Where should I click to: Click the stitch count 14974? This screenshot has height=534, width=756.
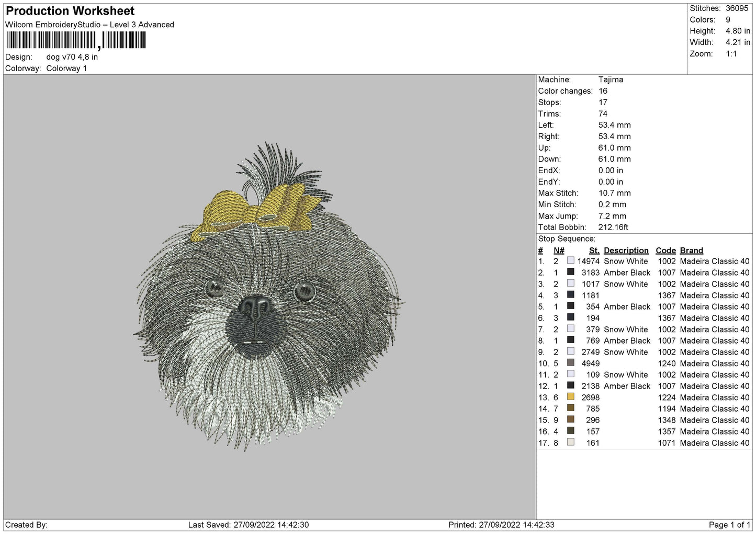(x=588, y=261)
